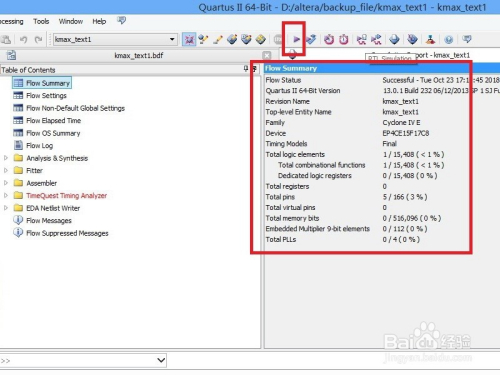The width and height of the screenshot is (500, 375).
Task: Click the Paste clipboard toolbar icon
Action: click(6, 39)
